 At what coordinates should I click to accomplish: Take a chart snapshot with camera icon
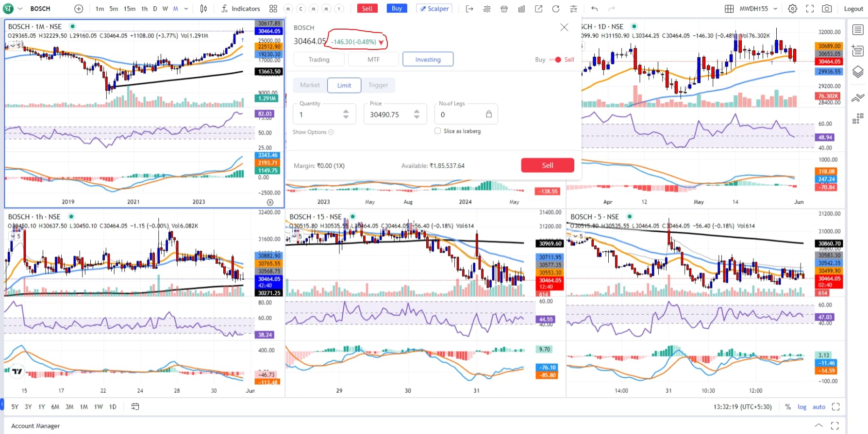[827, 9]
